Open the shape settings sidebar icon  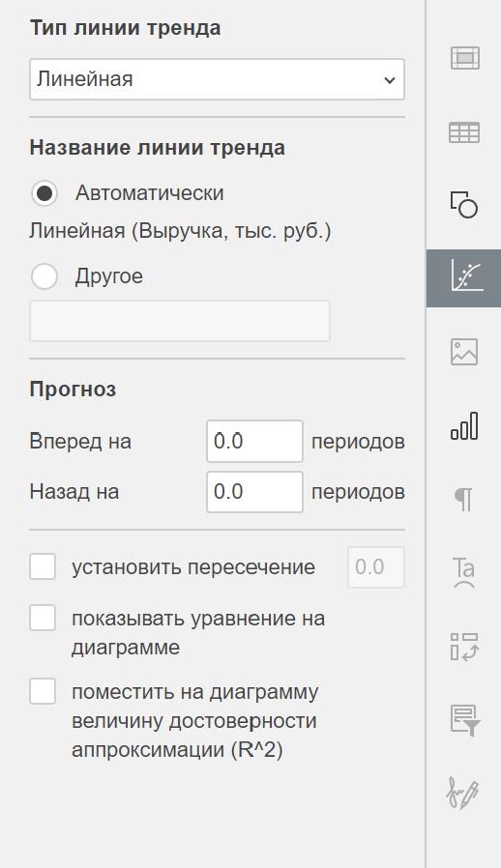pyautogui.click(x=464, y=204)
